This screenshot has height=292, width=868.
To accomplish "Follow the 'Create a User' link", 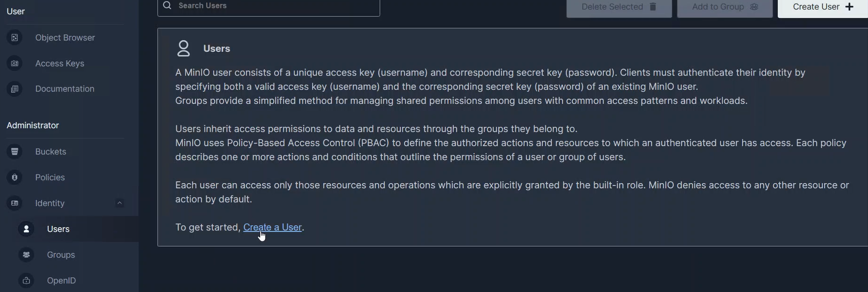I will coord(272,227).
